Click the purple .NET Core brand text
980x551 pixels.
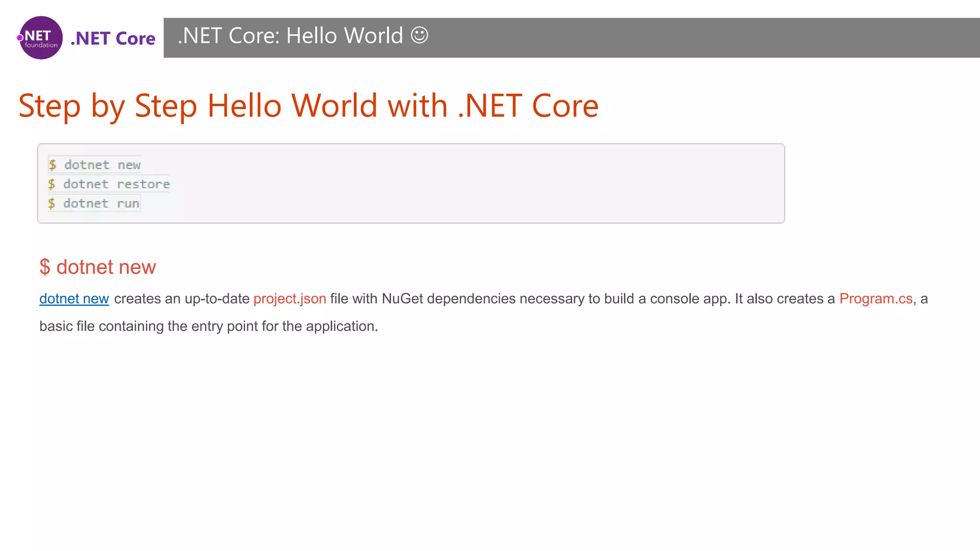(113, 38)
